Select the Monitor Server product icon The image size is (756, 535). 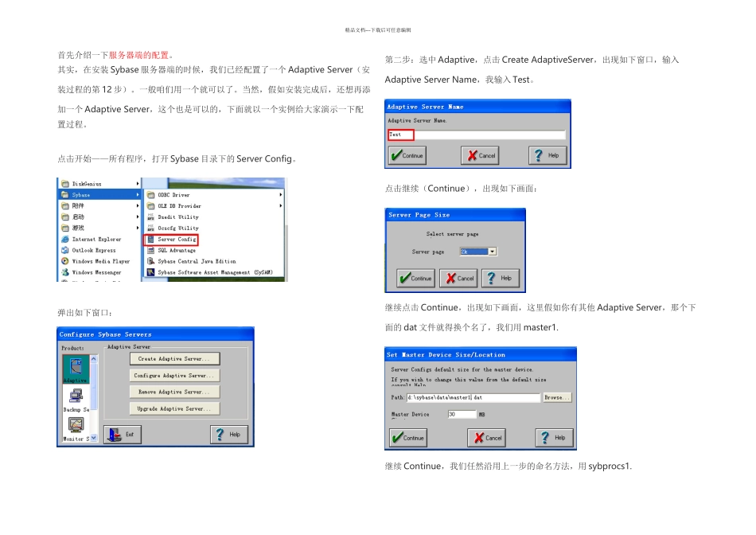point(76,429)
